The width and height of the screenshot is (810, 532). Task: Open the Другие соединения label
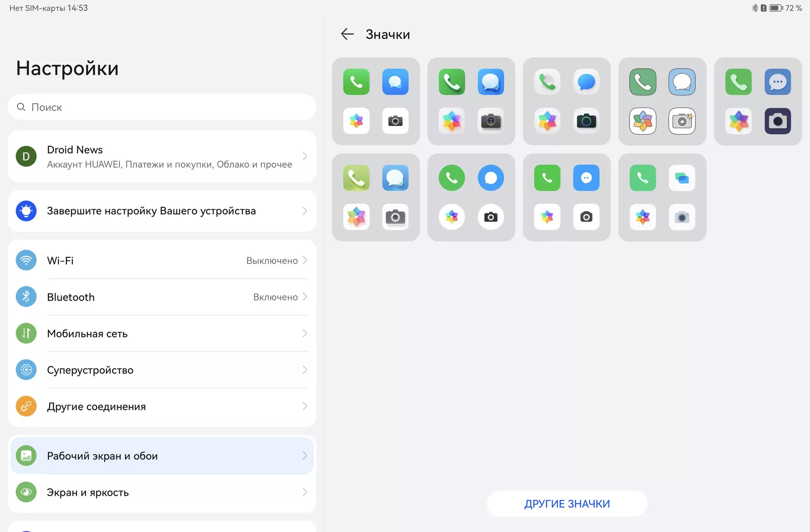97,406
